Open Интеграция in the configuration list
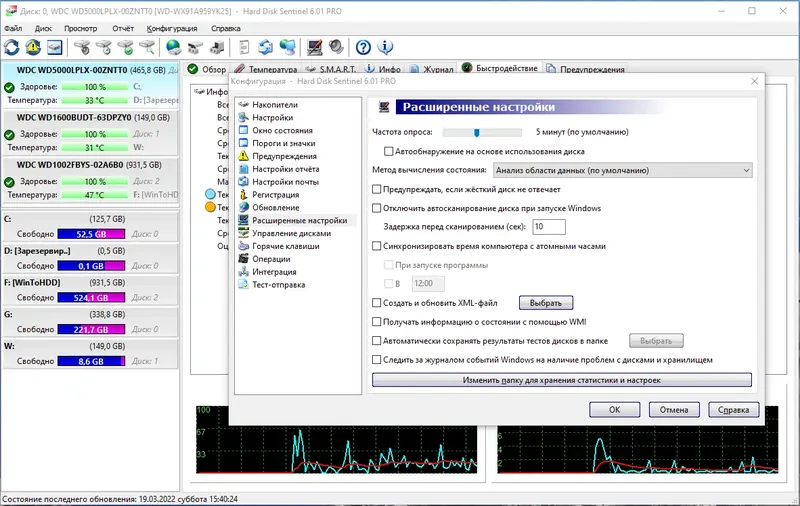800x506 pixels. (274, 272)
